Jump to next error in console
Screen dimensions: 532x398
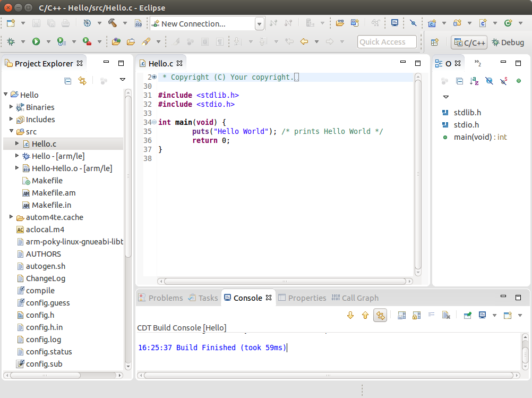350,315
